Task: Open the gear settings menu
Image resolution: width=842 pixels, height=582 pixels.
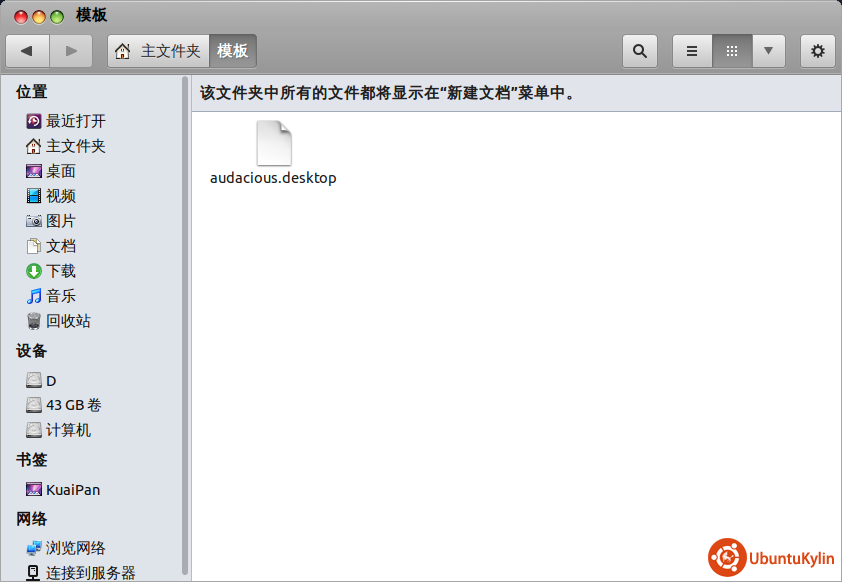Action: pos(818,51)
